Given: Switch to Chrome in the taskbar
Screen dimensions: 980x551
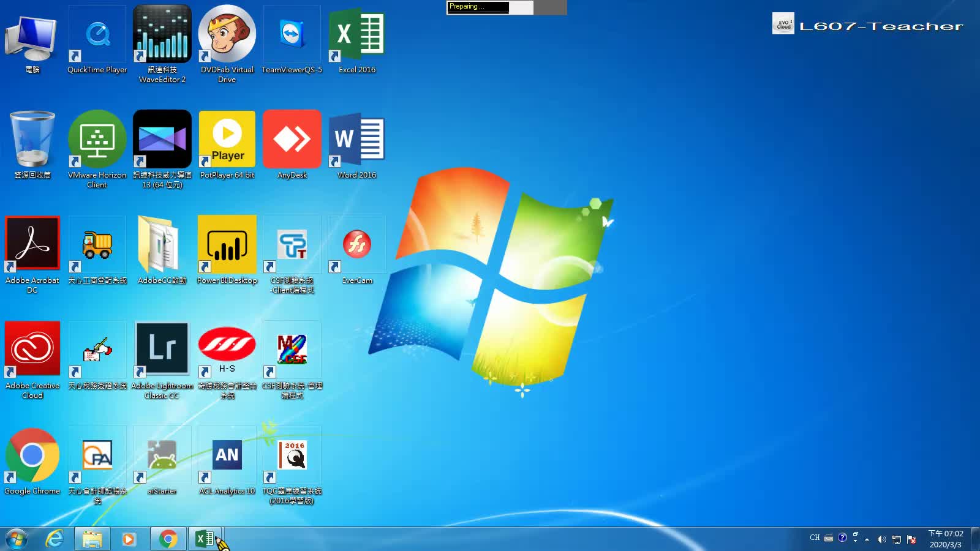Looking at the screenshot, I should click(x=168, y=539).
